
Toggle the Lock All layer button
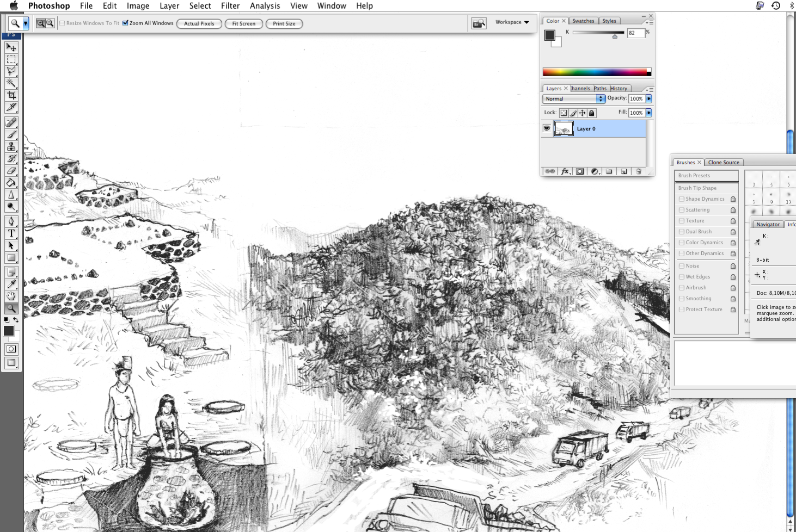(592, 113)
